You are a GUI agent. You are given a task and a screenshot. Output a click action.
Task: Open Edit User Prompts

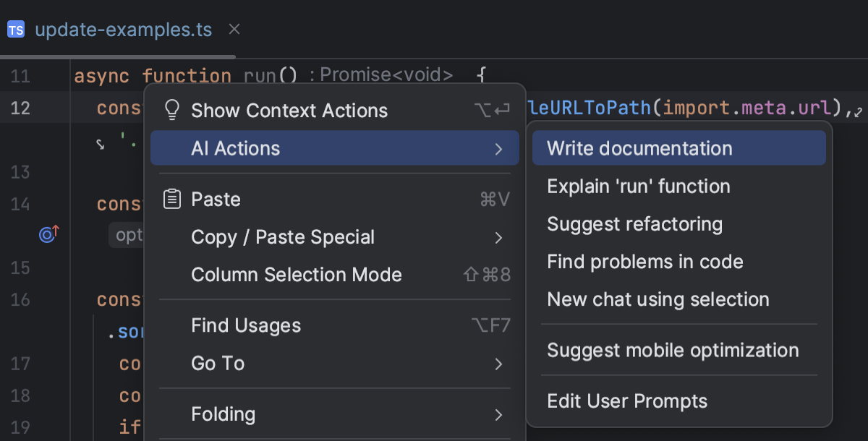point(627,401)
